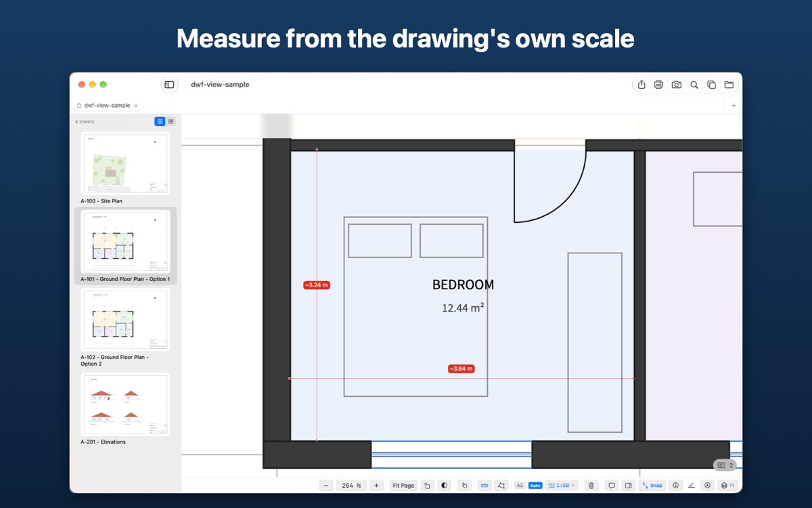This screenshot has width=812, height=508.
Task: Select the angle measure tool
Action: [x=692, y=485]
